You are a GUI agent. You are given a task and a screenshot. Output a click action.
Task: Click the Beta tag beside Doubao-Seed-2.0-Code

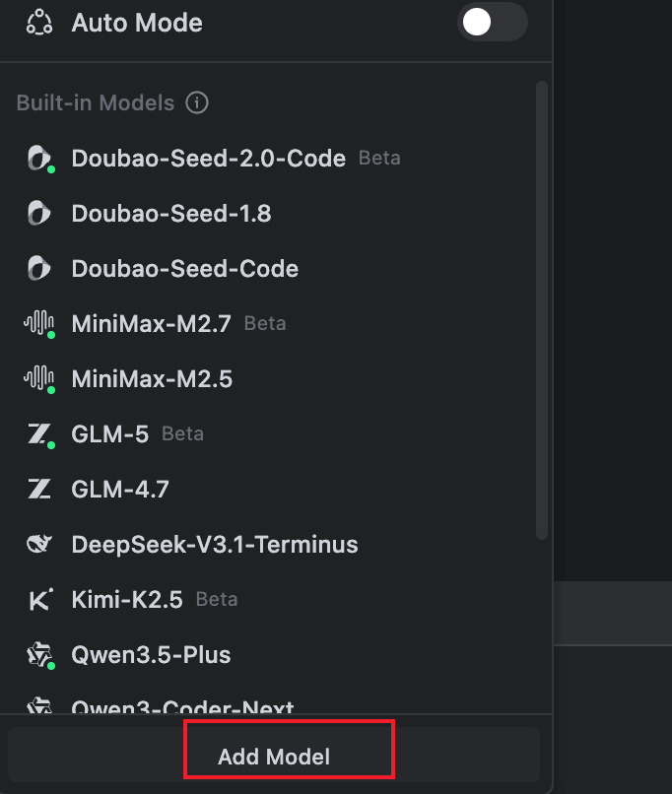(x=379, y=159)
